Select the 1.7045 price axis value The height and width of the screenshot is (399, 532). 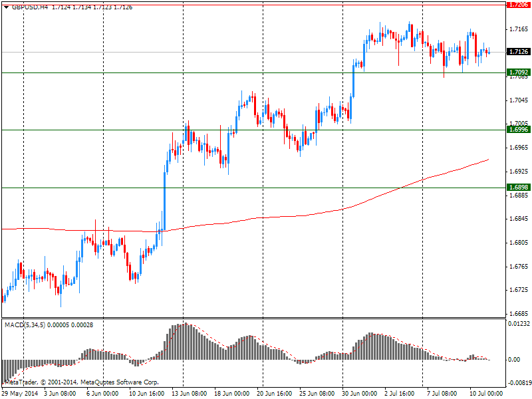pyautogui.click(x=519, y=100)
